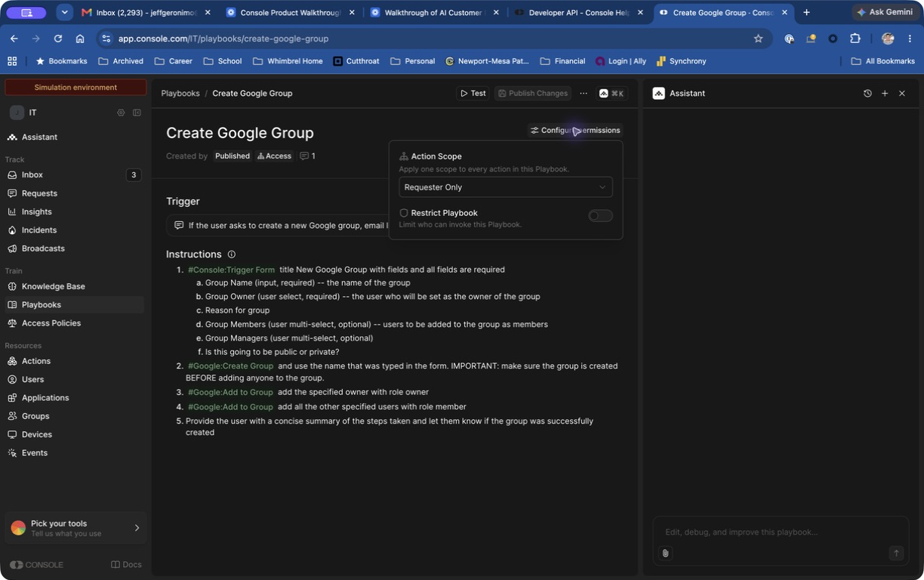Click the Publish Changes button
The width and height of the screenshot is (924, 580).
(532, 94)
